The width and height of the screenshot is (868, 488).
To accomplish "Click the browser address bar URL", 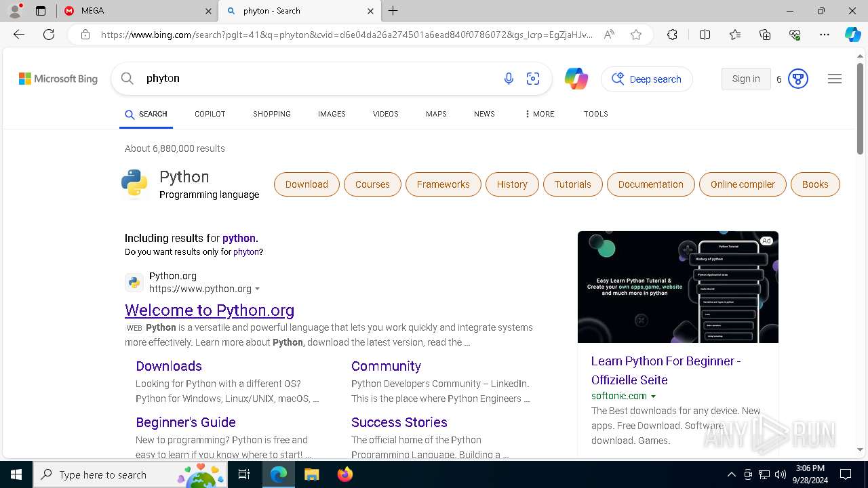I will click(x=347, y=35).
